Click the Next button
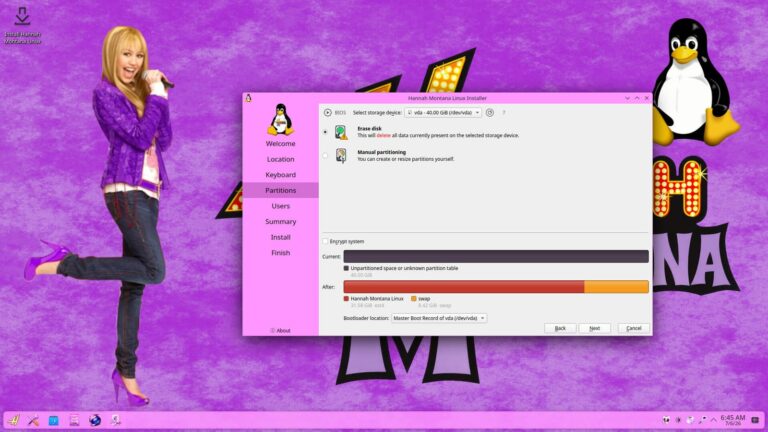The width and height of the screenshot is (768, 432). [595, 328]
